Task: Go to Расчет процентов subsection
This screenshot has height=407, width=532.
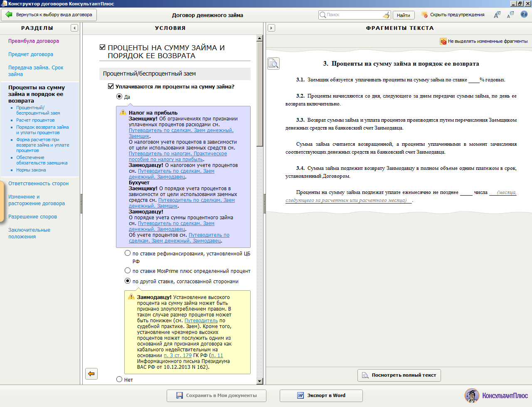Action: [35, 120]
